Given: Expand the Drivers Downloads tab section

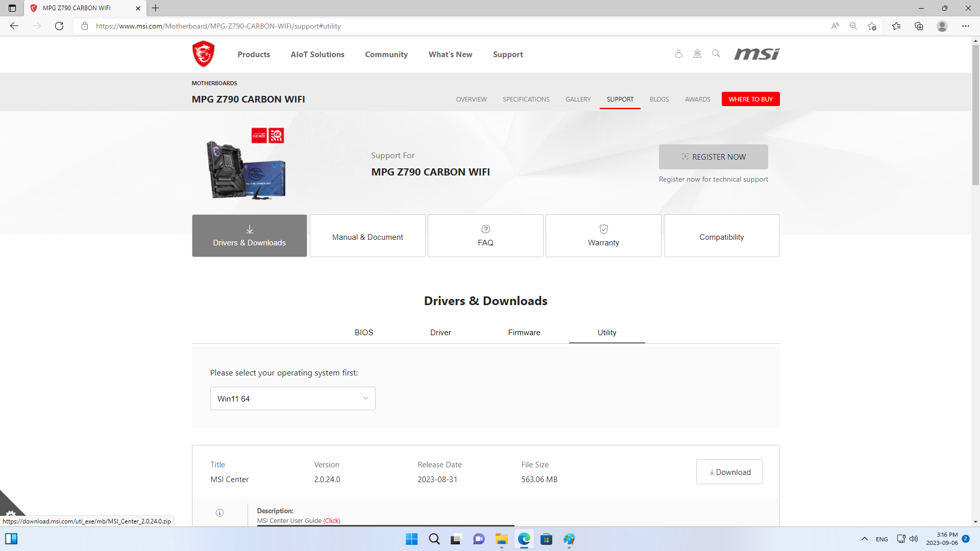Looking at the screenshot, I should [x=249, y=236].
